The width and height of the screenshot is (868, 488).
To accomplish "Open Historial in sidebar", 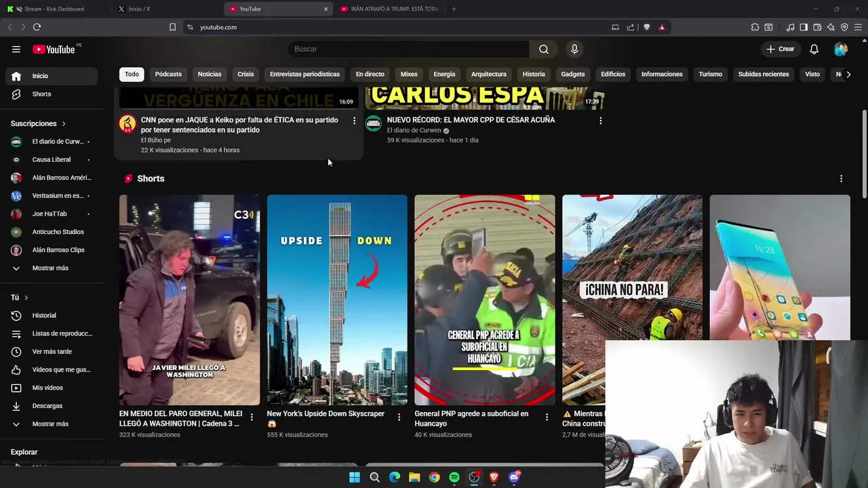I will [52, 315].
